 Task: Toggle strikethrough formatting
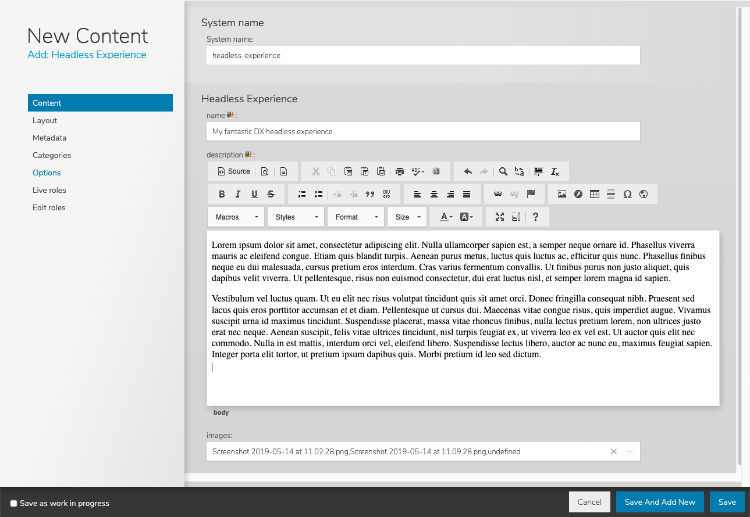pyautogui.click(x=270, y=194)
